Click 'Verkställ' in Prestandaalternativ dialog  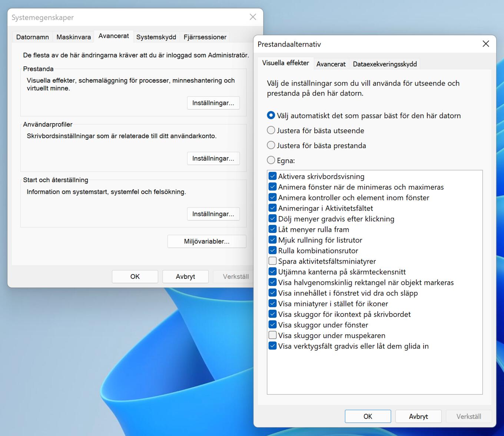pos(469,416)
